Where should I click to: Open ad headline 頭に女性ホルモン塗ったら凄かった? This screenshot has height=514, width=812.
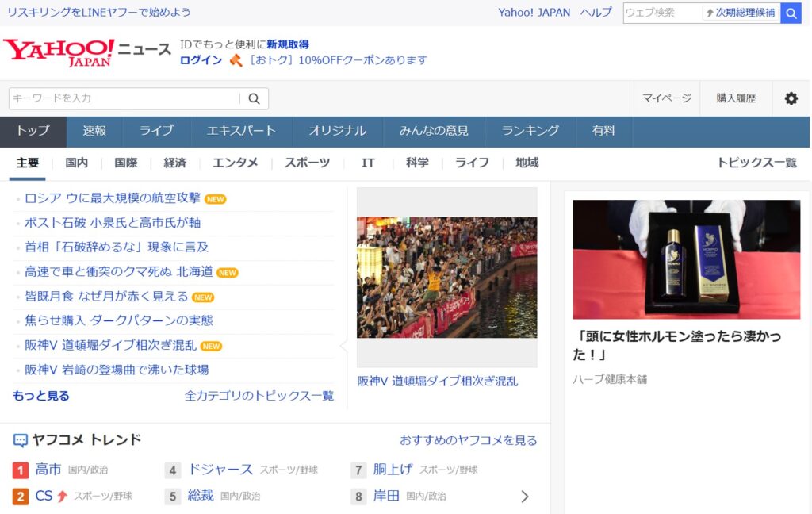pyautogui.click(x=677, y=345)
